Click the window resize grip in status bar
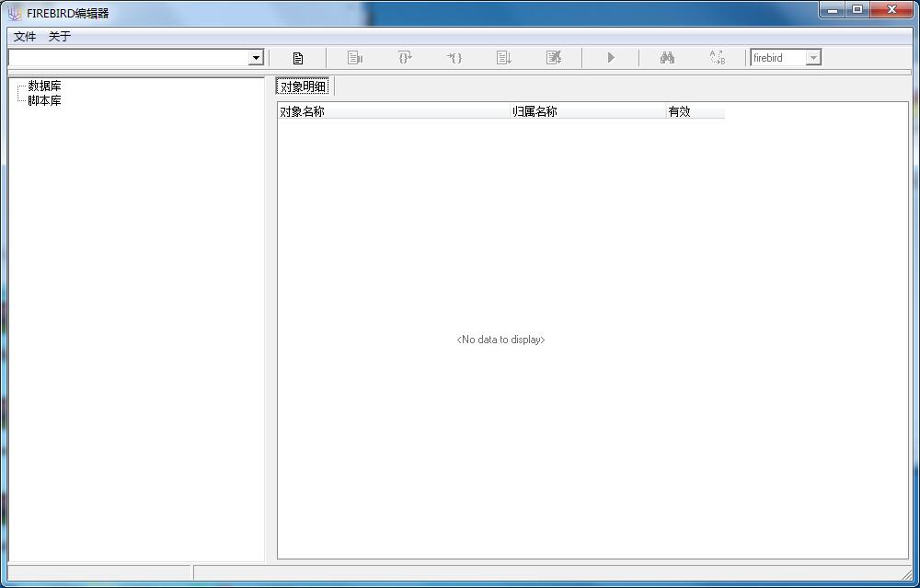Viewport: 920px width, 588px height. 907,574
